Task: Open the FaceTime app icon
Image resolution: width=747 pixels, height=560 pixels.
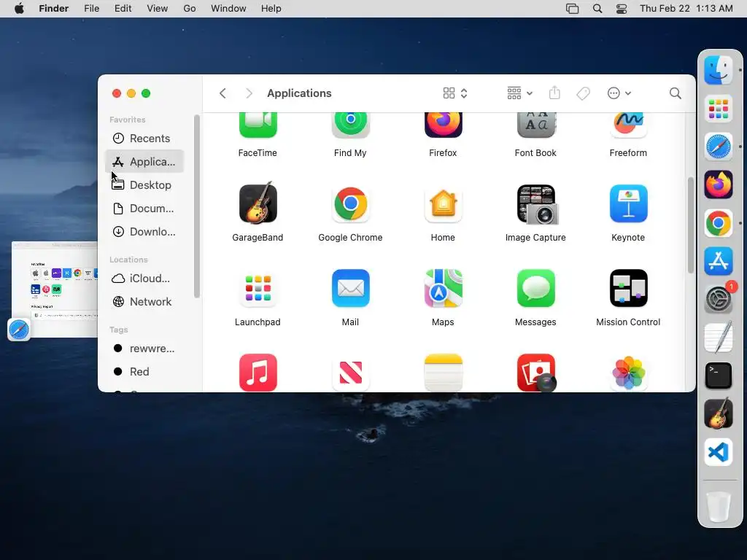Action: [258, 125]
